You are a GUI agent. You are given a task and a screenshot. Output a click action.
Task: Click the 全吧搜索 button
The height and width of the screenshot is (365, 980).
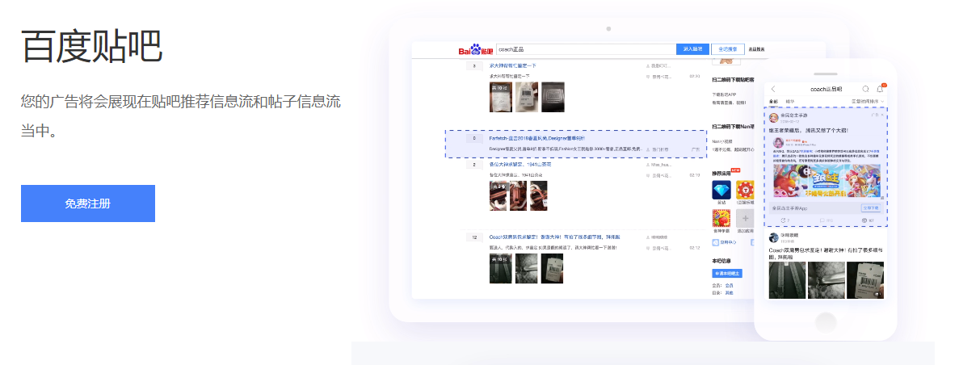click(x=727, y=49)
